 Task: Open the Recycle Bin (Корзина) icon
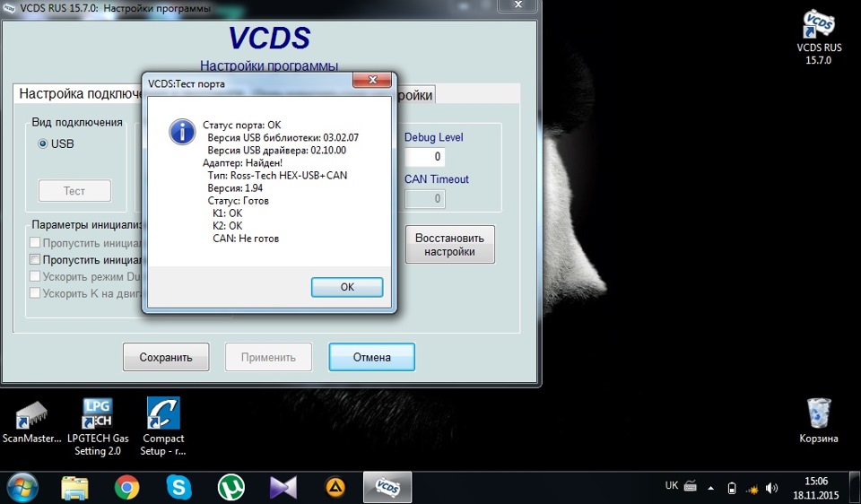pyautogui.click(x=819, y=421)
